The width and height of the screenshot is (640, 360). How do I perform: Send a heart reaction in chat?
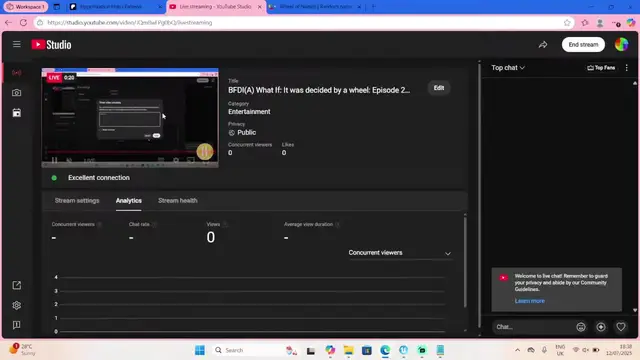click(x=620, y=327)
